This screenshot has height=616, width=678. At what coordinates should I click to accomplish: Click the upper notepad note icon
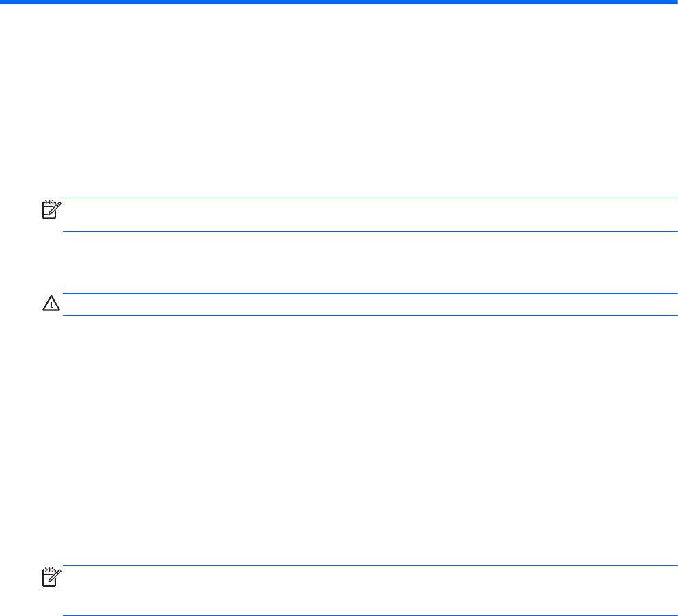tap(52, 209)
